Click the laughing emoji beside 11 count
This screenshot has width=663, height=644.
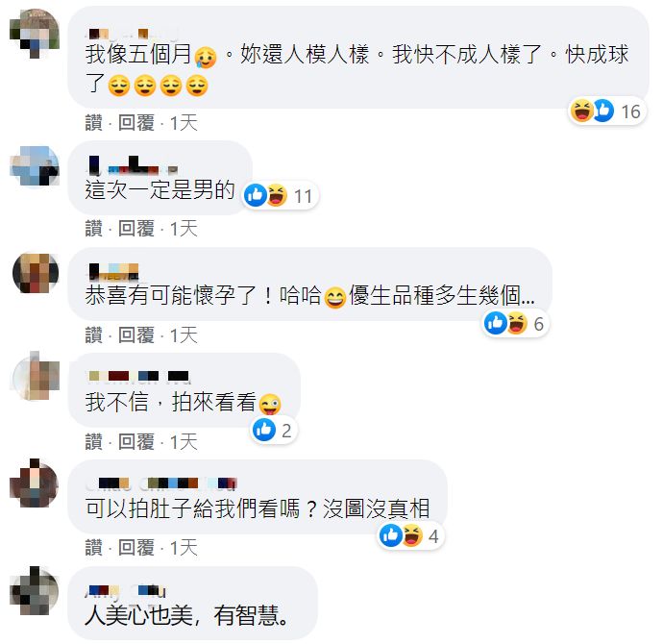[x=277, y=195]
